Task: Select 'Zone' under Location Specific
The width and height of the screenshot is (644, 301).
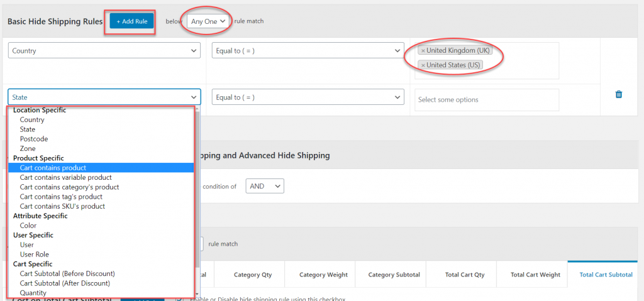Action: click(28, 148)
